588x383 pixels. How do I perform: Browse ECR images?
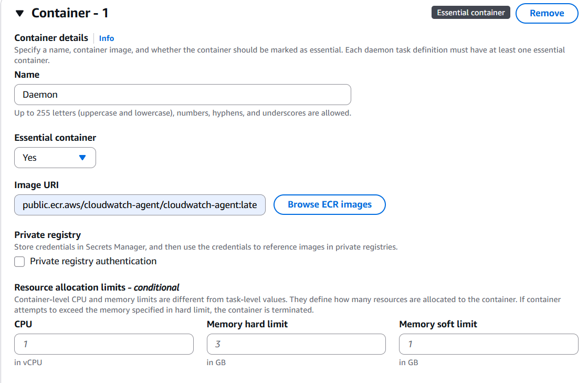330,205
